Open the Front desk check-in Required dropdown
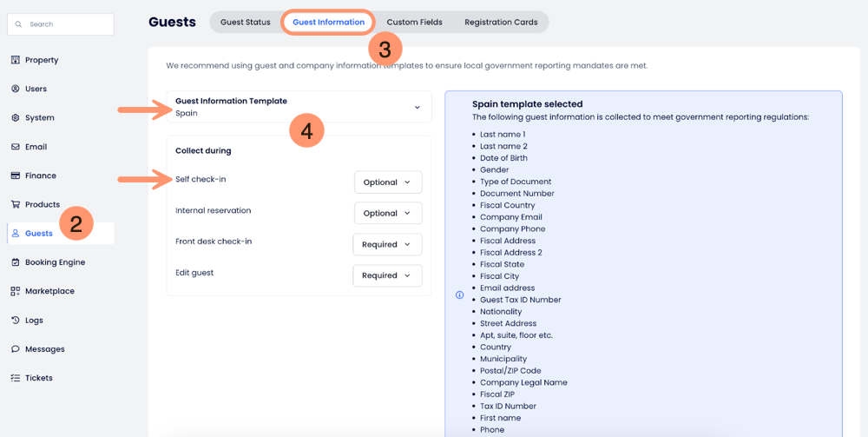The height and width of the screenshot is (437, 868). click(x=387, y=245)
